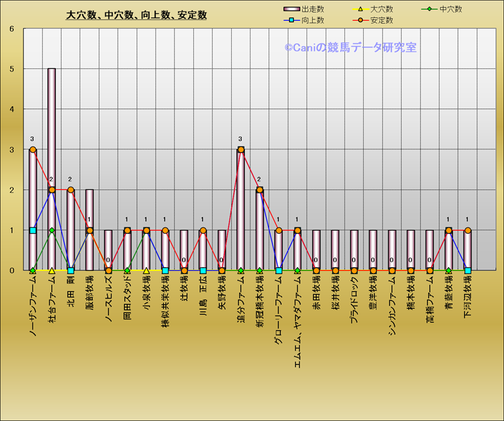Screen dimensions: 504x421
Task: Select the cyan square marker above ノーザンファーム
Action: 33,230
